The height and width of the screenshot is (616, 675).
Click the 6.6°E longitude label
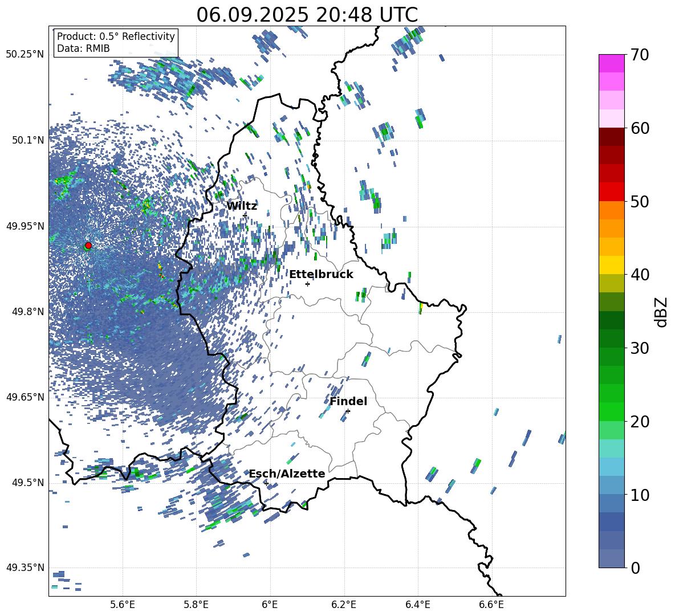tap(491, 605)
